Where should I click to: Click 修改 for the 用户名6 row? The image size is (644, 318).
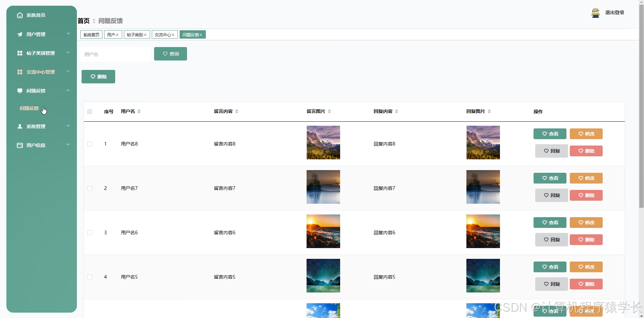tap(586, 223)
